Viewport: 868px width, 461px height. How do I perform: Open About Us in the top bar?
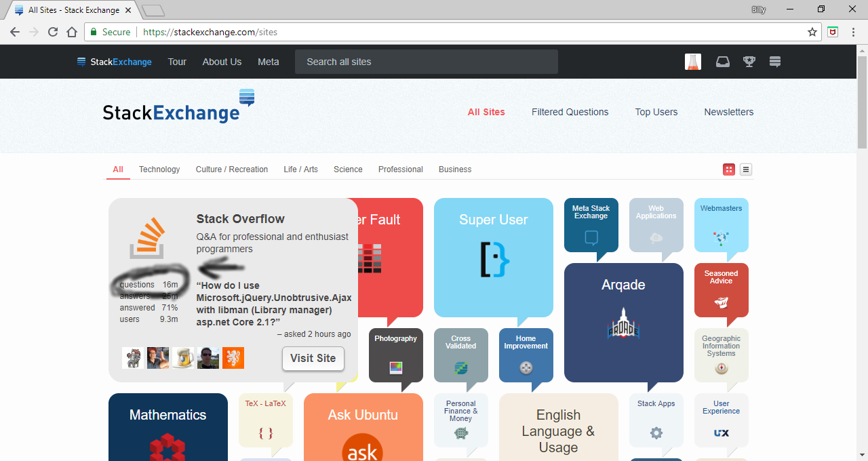[x=222, y=62]
